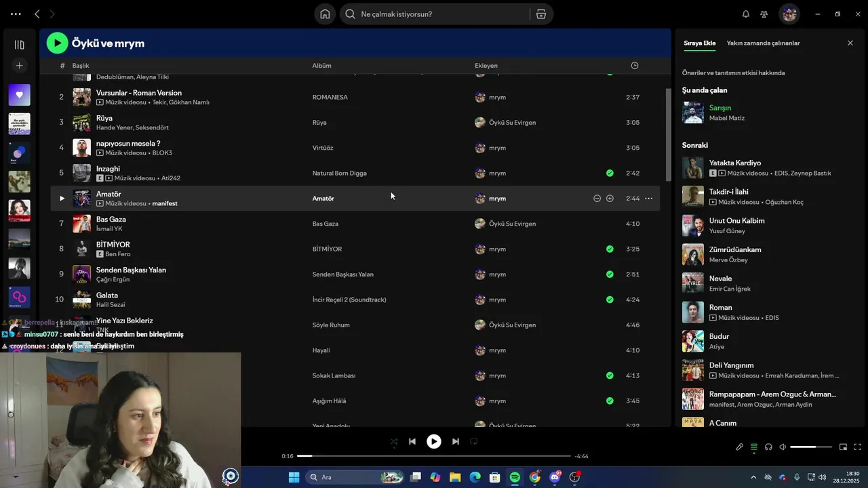
Task: Open lyrics microphone icon
Action: click(x=740, y=447)
